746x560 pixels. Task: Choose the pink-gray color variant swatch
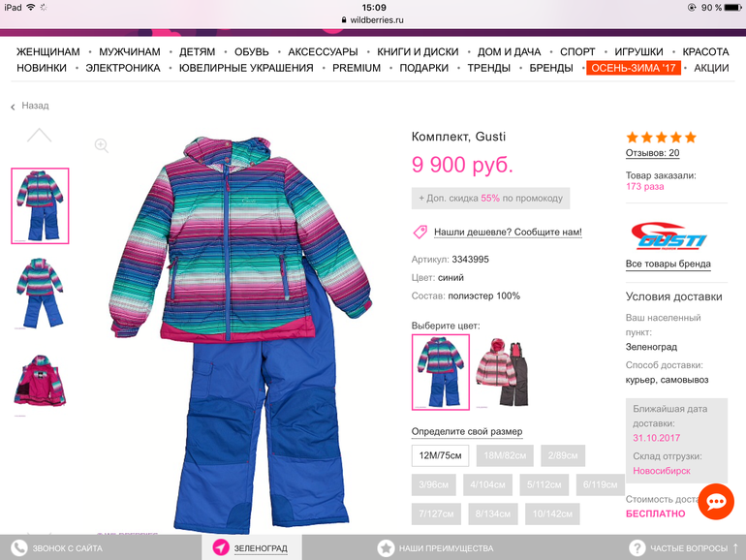pos(505,373)
